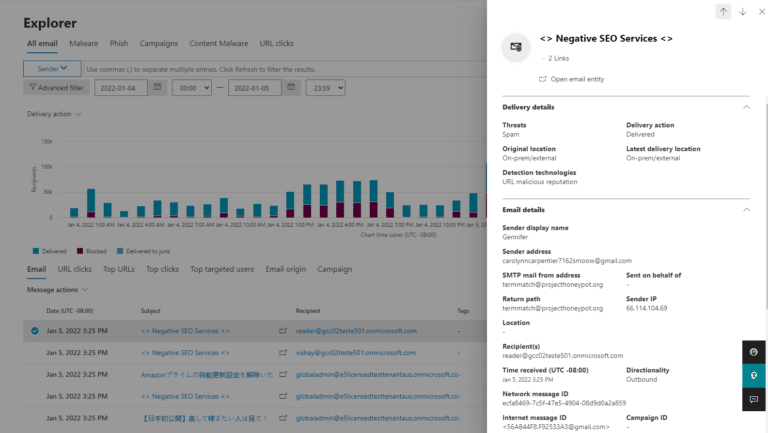Uncheck the selected first email row
Screen dimensions: 768x433
[35, 330]
